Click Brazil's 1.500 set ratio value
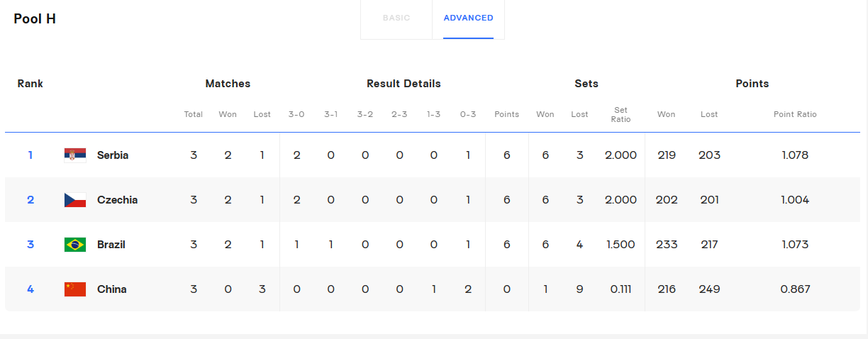 [x=621, y=245]
